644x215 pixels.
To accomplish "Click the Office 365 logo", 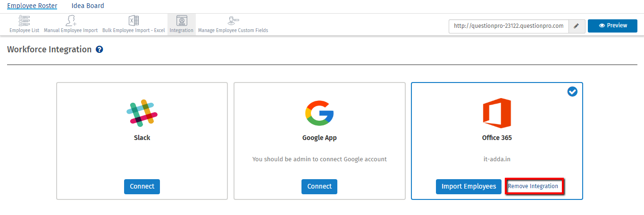I will pos(497,113).
